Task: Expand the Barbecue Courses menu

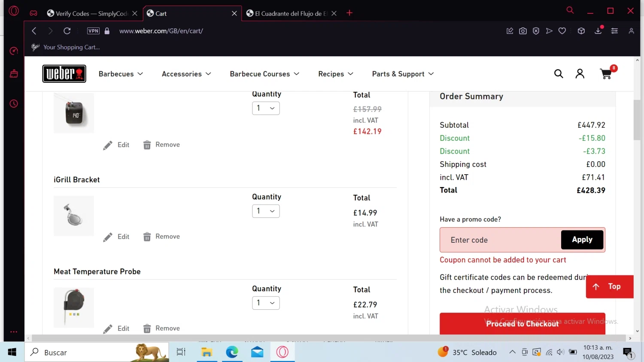Action: tap(265, 74)
